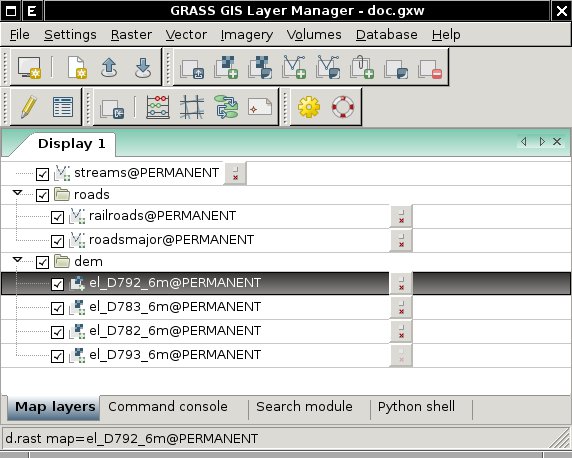572x458 pixels.
Task: Add vector map layer icon
Action: [x=294, y=68]
